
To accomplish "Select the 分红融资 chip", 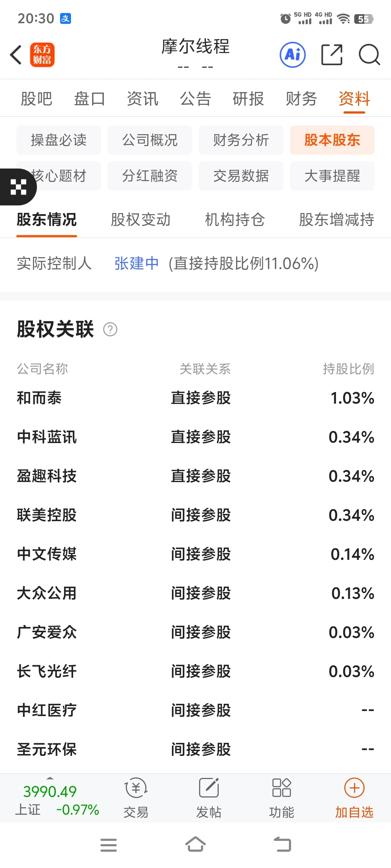I will [150, 176].
